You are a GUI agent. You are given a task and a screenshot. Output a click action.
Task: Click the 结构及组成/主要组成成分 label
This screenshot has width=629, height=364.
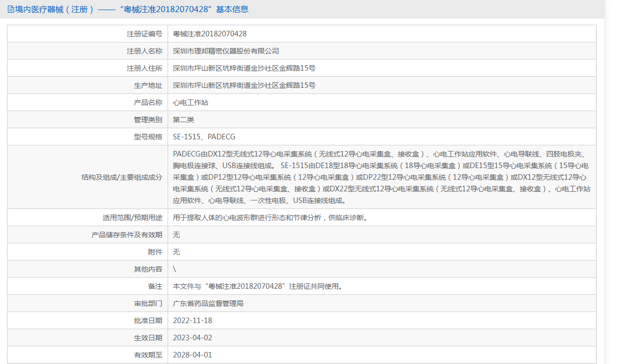click(x=122, y=177)
